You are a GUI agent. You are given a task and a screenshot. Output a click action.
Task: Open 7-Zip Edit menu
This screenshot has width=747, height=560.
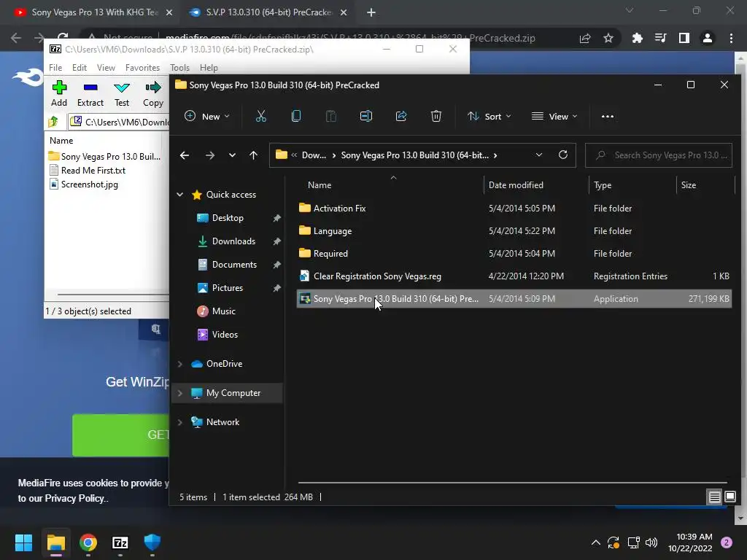pyautogui.click(x=79, y=68)
